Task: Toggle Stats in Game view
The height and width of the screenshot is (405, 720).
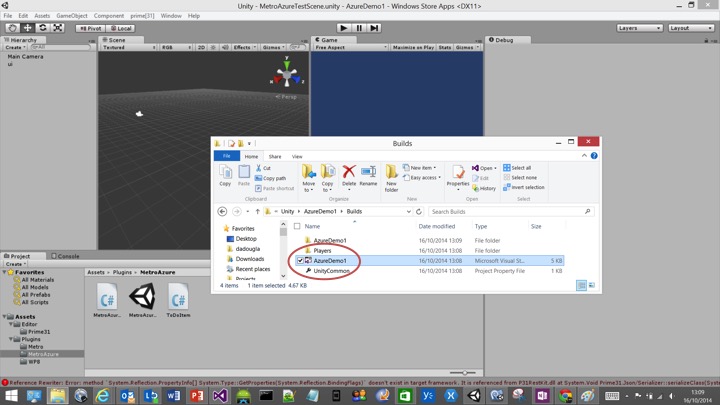Action: click(x=444, y=47)
